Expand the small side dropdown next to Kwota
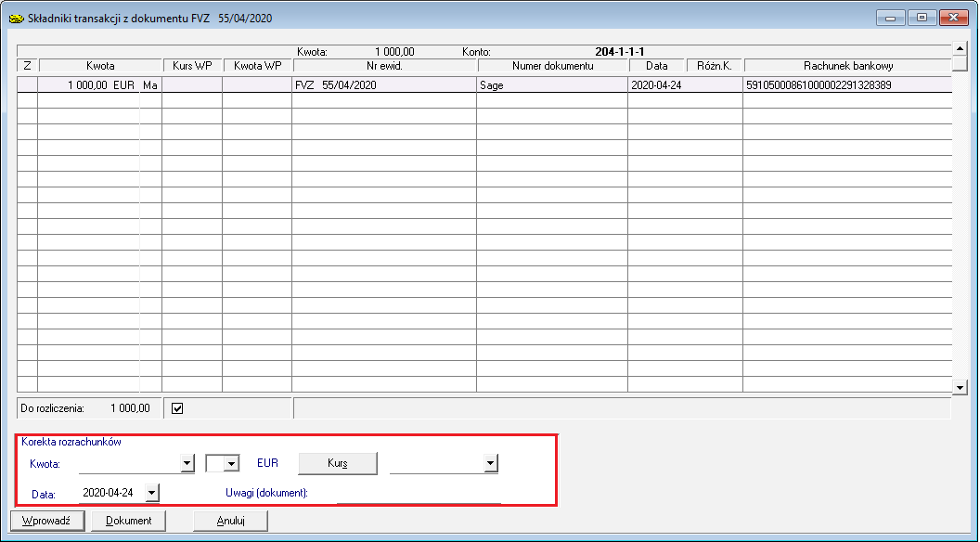 pyautogui.click(x=232, y=463)
